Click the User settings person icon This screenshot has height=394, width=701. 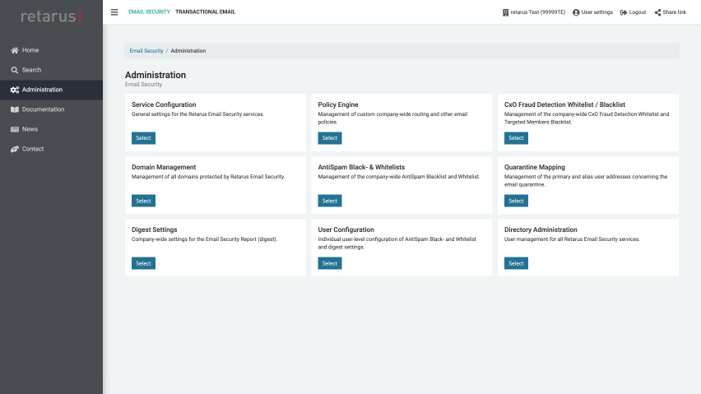[x=576, y=13]
